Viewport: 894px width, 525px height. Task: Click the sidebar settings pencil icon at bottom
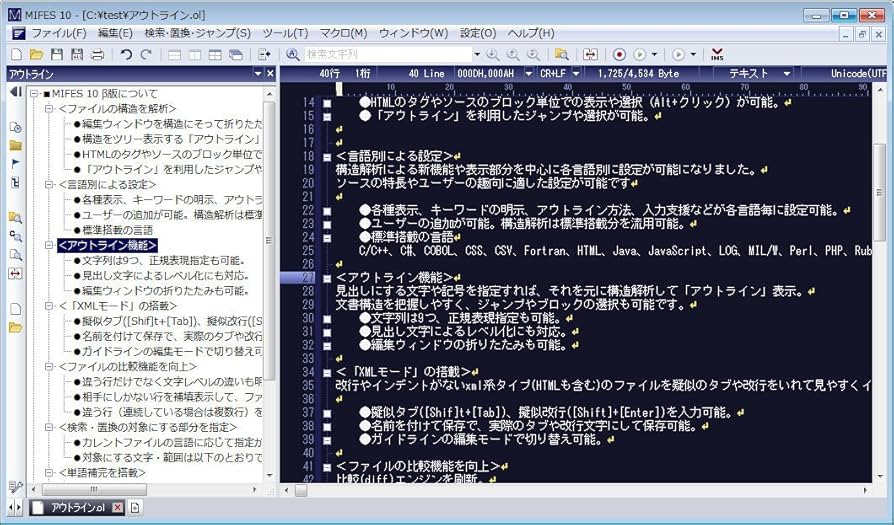[15, 487]
